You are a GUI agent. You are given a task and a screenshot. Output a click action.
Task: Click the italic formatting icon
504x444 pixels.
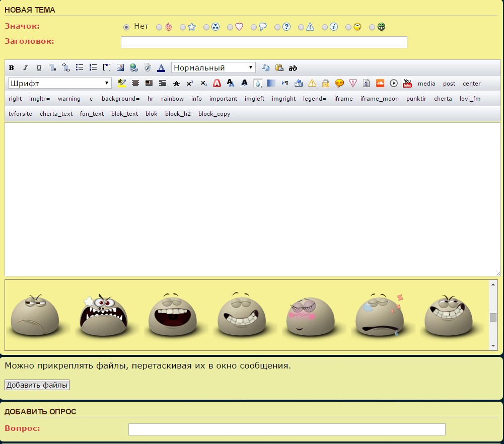(25, 68)
